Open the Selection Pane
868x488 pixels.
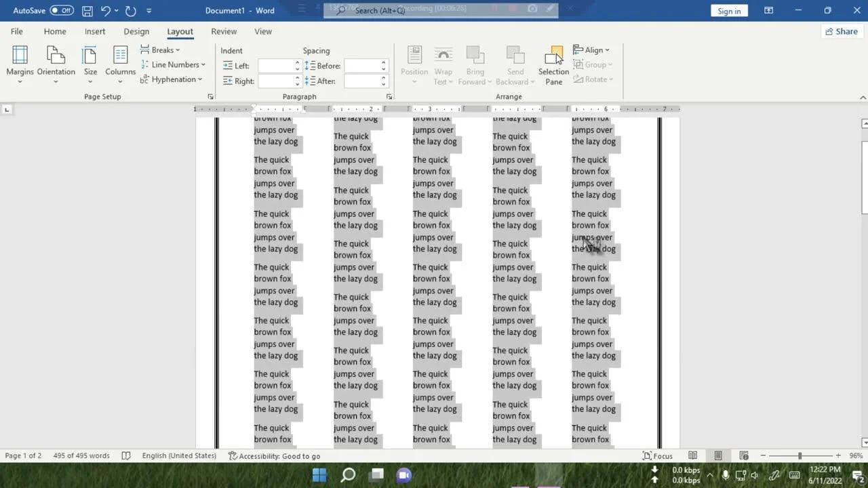point(554,66)
